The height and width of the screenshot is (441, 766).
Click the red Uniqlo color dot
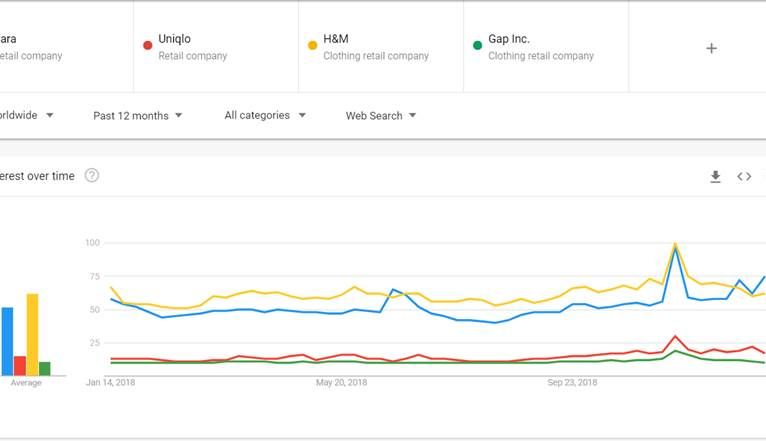[148, 45]
